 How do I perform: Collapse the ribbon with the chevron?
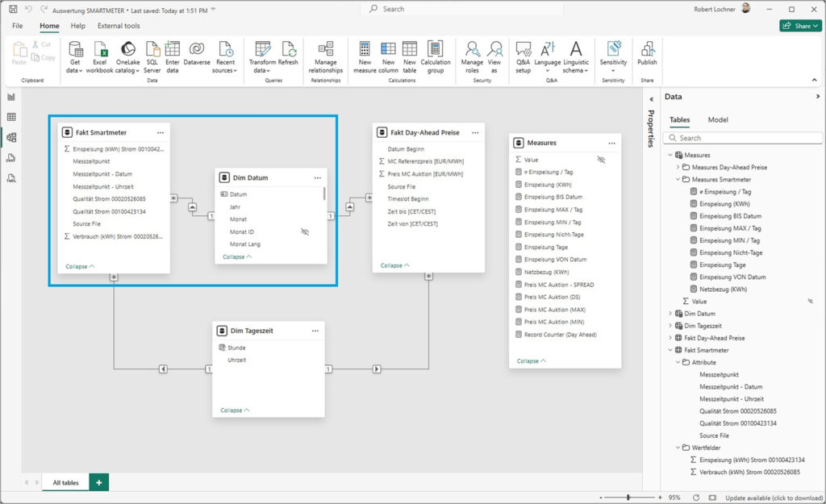coord(815,80)
